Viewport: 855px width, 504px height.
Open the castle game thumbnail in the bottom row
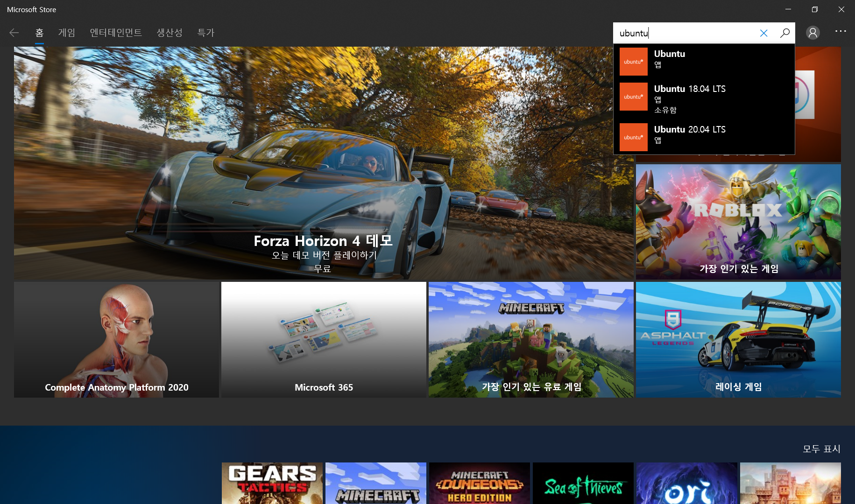point(791,483)
